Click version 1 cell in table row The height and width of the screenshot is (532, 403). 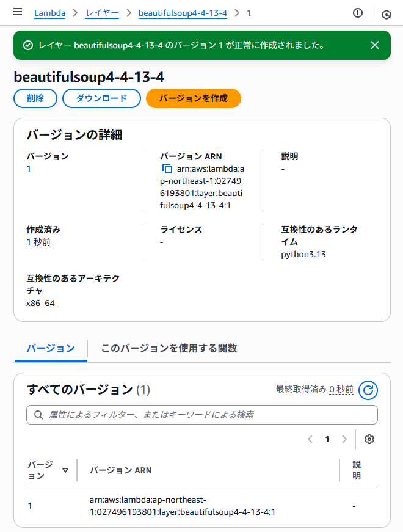tap(30, 506)
